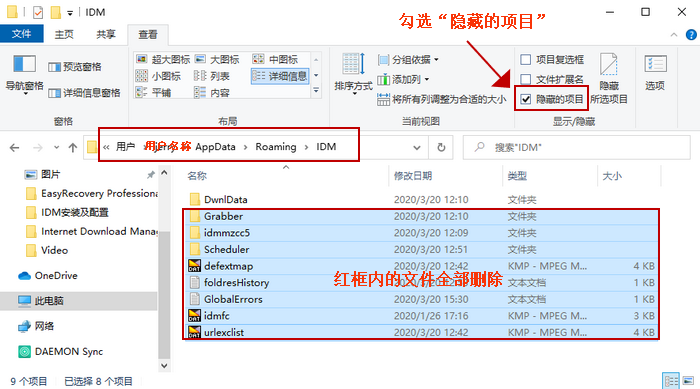Image resolution: width=700 pixels, height=389 pixels.
Task: Go back with the left arrow
Action: (14, 147)
